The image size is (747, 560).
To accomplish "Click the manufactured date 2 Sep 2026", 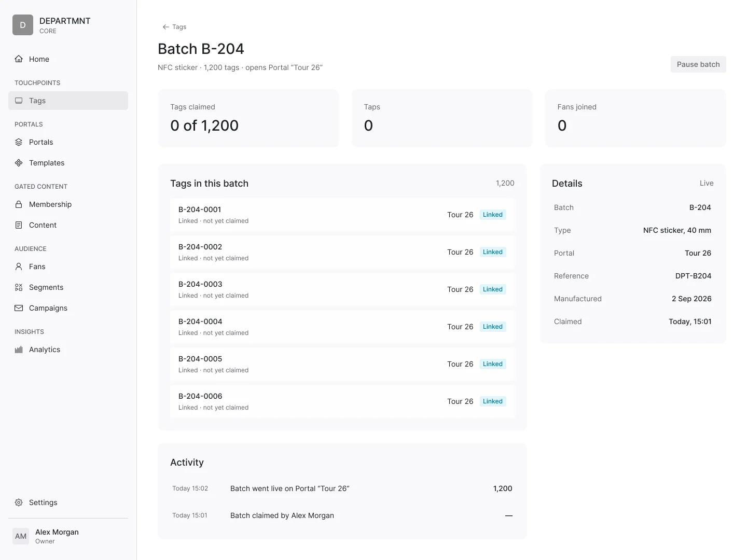I will pos(691,299).
